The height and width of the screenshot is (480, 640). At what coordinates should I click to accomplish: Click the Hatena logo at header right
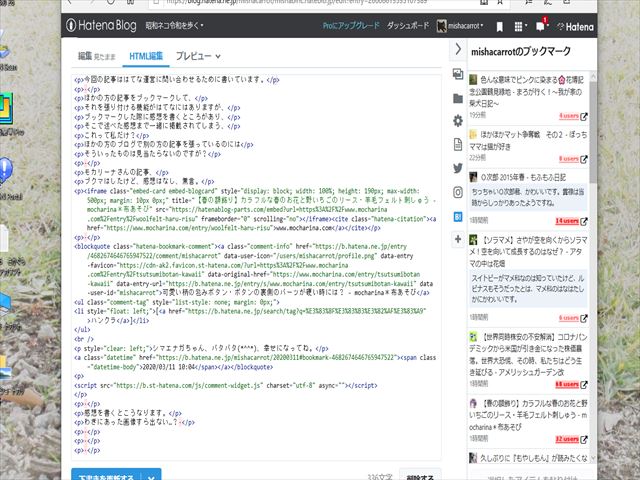coord(575,27)
